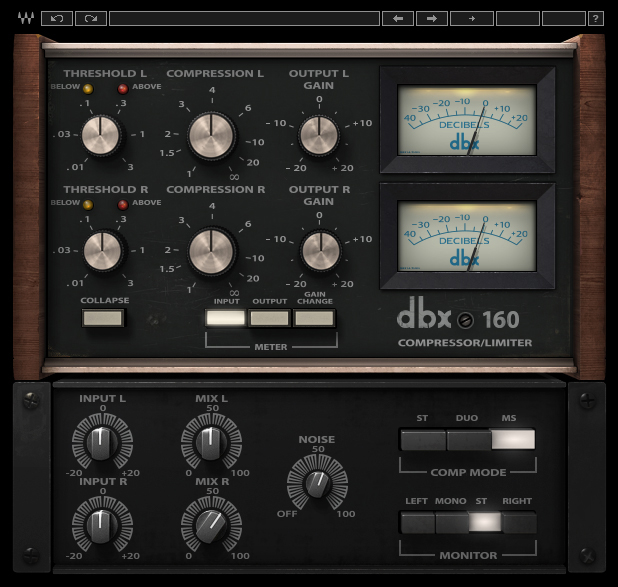Click the Mix L knob
Image resolution: width=618 pixels, height=587 pixels.
pos(211,442)
